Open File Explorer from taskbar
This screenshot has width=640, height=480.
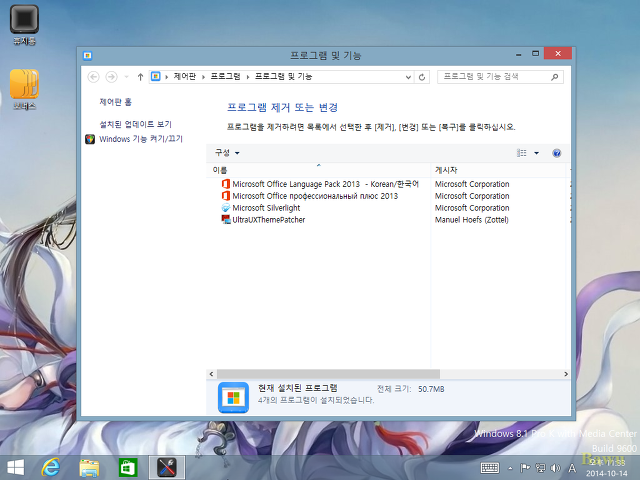click(89, 468)
